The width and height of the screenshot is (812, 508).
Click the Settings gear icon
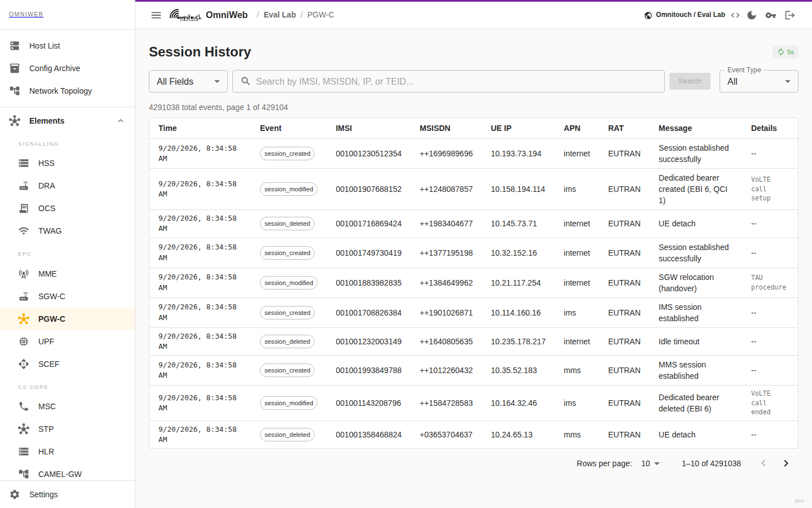[15, 494]
